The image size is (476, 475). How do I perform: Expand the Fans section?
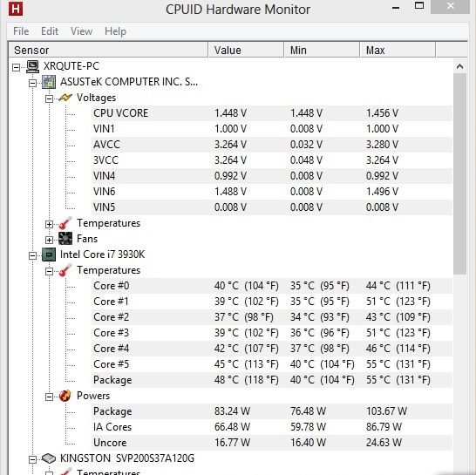pos(49,240)
